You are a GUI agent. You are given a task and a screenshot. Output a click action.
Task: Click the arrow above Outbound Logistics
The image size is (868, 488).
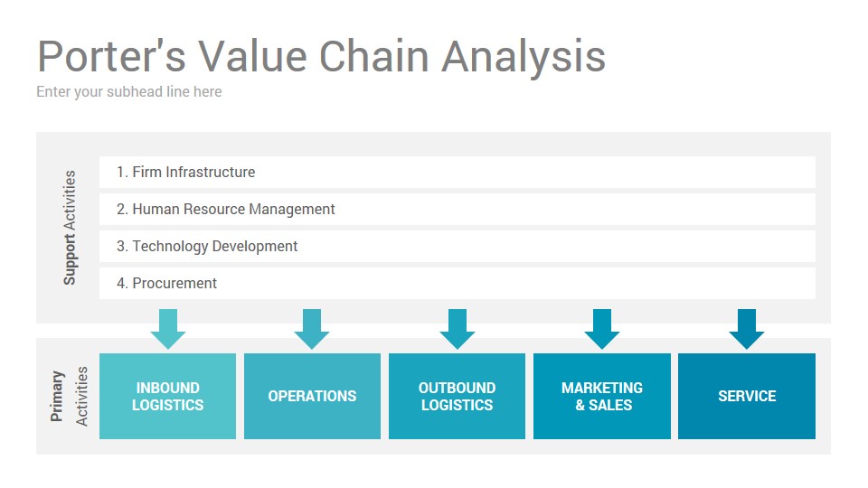[458, 329]
